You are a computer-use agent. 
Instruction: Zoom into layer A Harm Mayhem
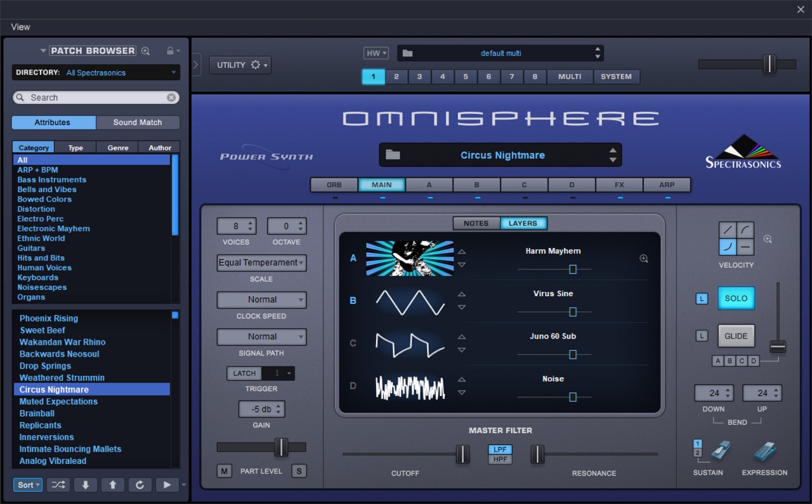coord(644,259)
